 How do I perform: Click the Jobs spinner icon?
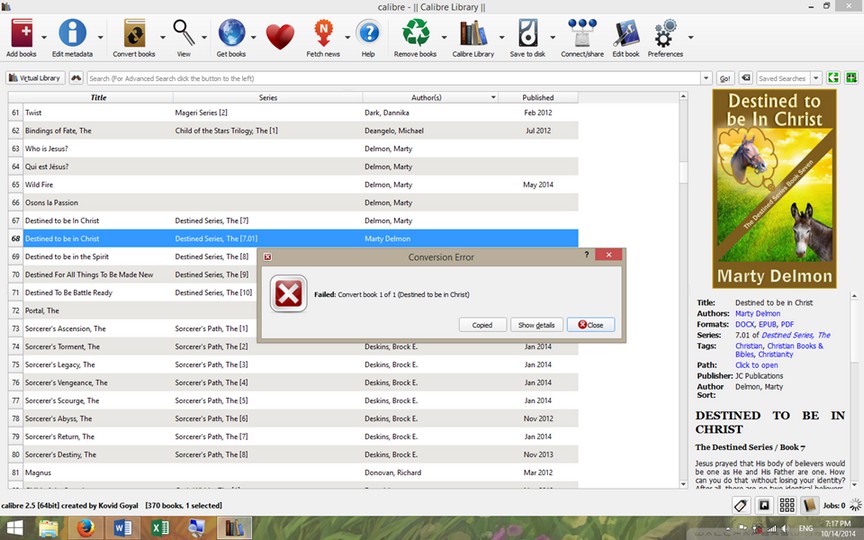point(855,505)
